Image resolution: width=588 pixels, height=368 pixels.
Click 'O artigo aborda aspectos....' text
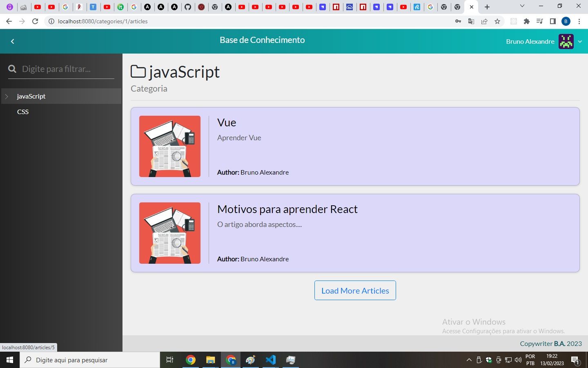[x=259, y=224]
